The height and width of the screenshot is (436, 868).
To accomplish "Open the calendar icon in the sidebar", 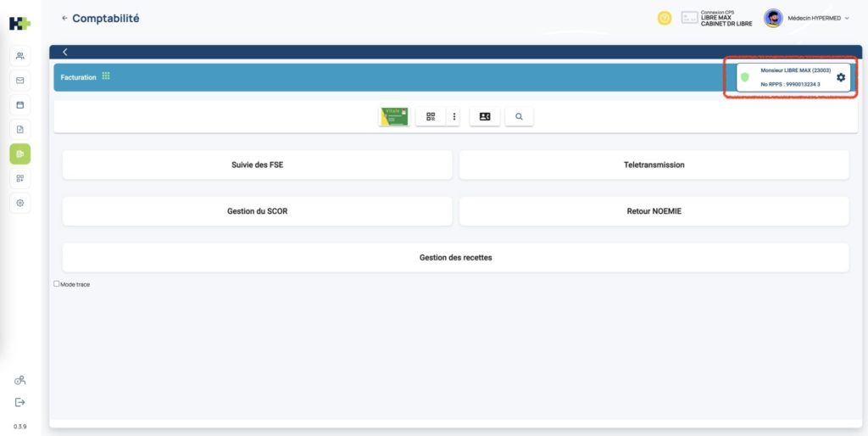I will pyautogui.click(x=20, y=105).
